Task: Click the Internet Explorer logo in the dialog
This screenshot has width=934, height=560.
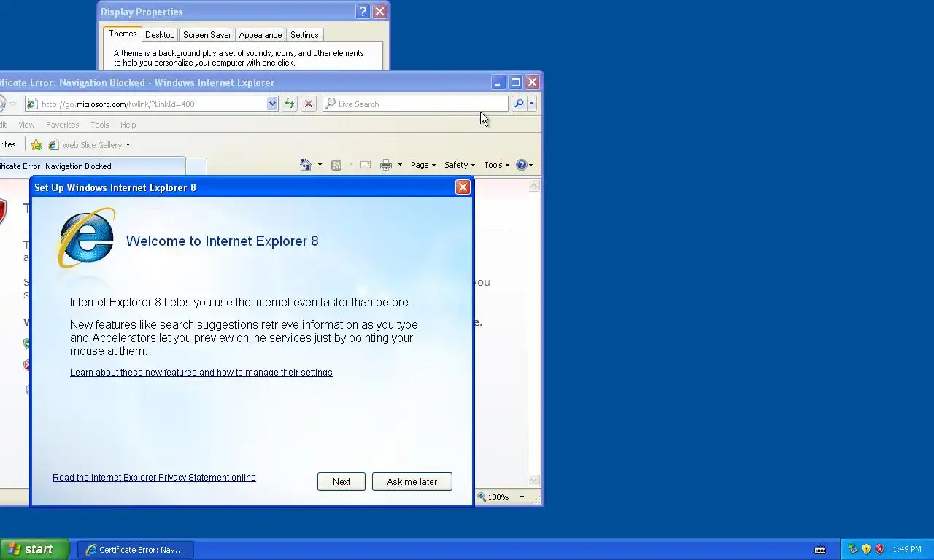Action: click(x=86, y=238)
